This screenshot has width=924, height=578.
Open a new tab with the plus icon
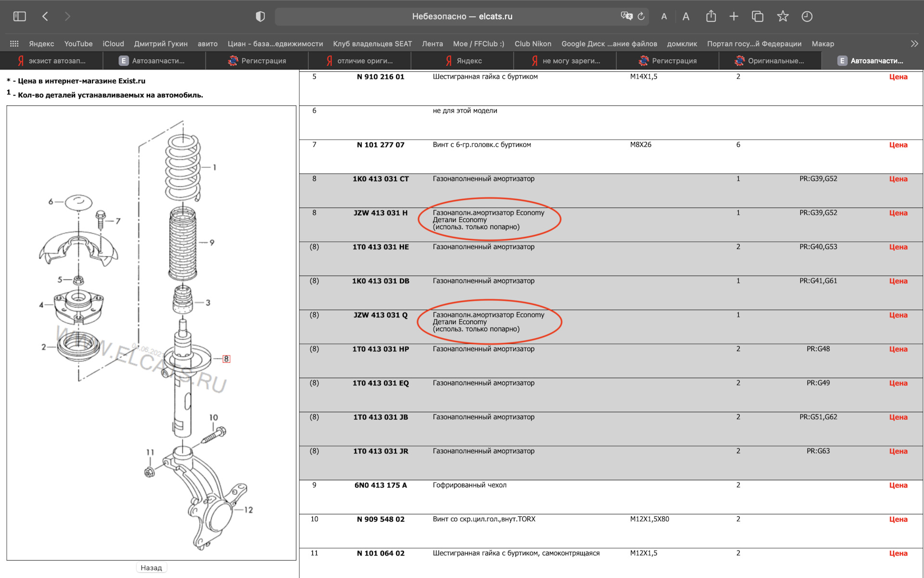click(x=733, y=16)
